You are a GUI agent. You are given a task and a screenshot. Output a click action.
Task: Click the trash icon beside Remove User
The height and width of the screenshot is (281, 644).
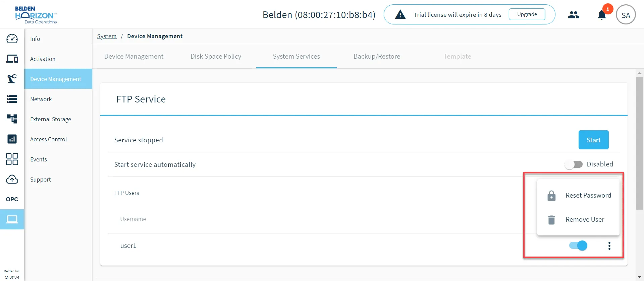(x=551, y=220)
